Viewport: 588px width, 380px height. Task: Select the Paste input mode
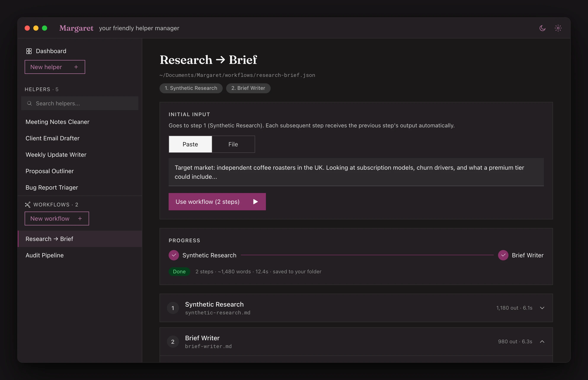pos(190,144)
